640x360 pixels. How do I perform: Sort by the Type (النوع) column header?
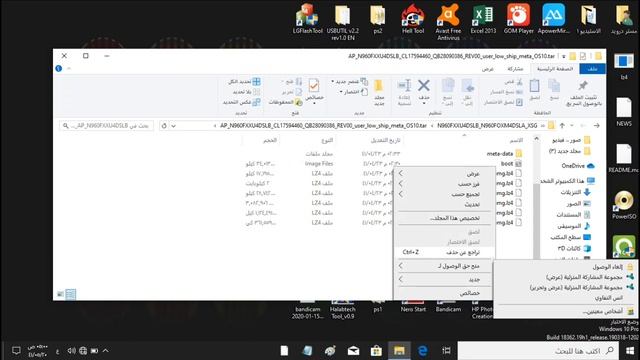point(327,140)
